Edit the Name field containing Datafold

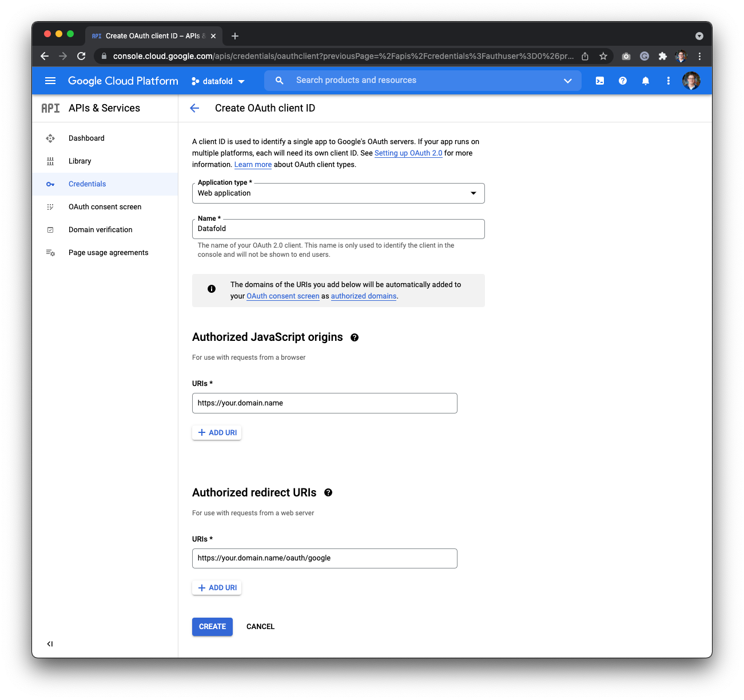coord(339,229)
